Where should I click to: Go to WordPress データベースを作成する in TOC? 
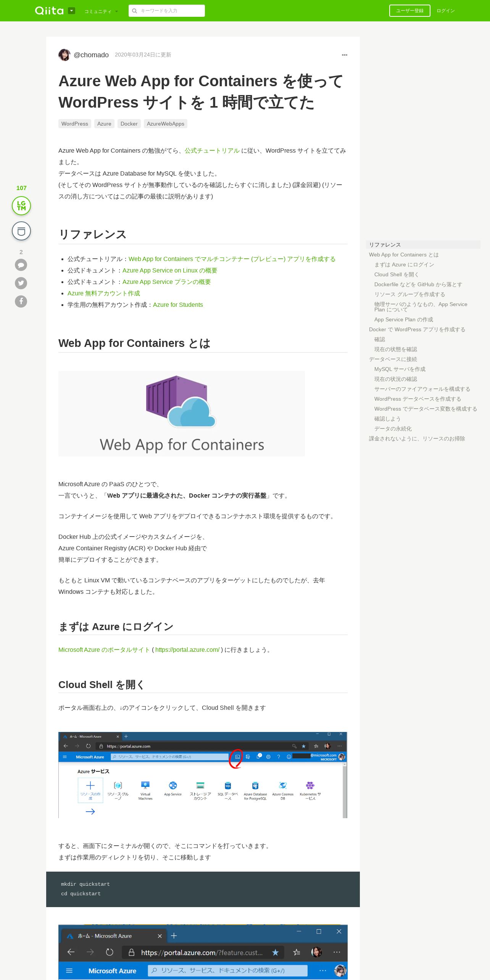click(418, 399)
